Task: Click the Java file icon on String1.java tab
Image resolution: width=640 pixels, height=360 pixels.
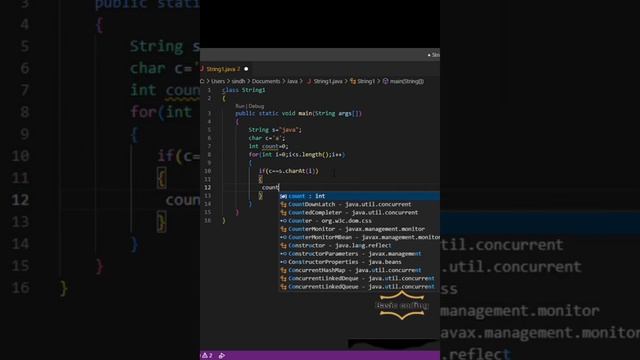Action: tap(202, 69)
